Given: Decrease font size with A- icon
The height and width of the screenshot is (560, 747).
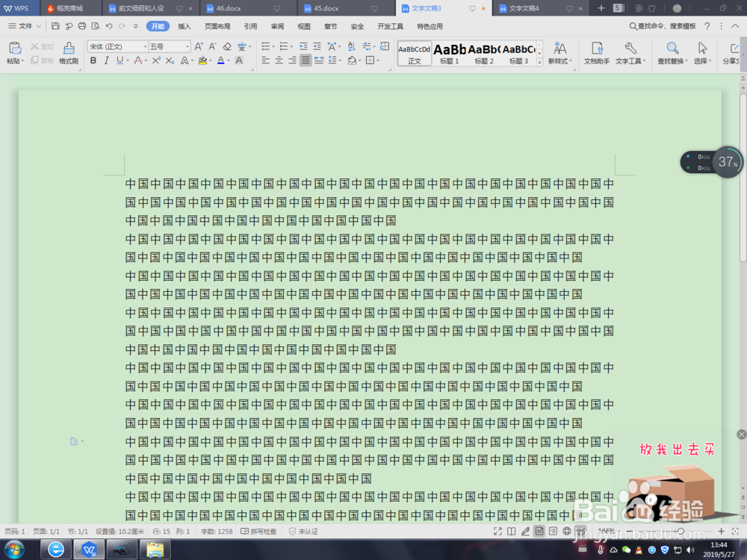Looking at the screenshot, I should (x=212, y=46).
